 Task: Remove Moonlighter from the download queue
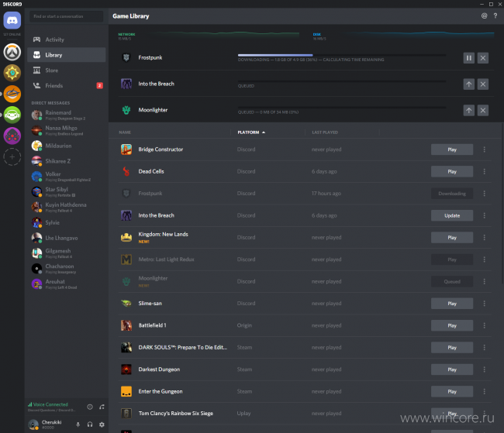click(483, 111)
